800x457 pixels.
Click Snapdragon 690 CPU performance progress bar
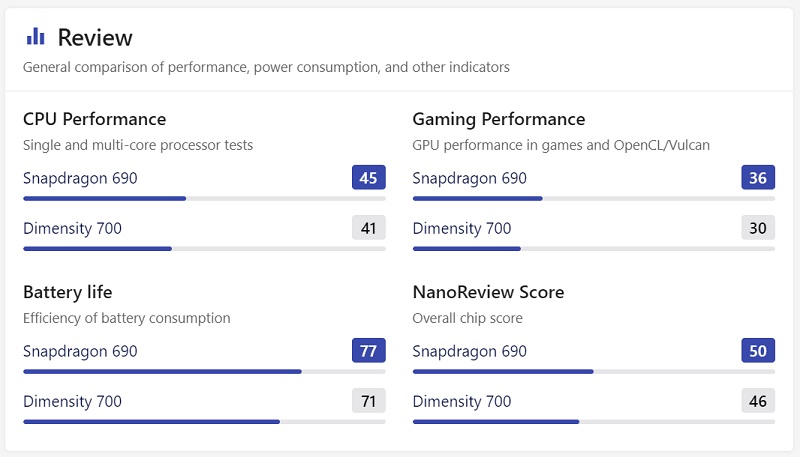coord(204,198)
